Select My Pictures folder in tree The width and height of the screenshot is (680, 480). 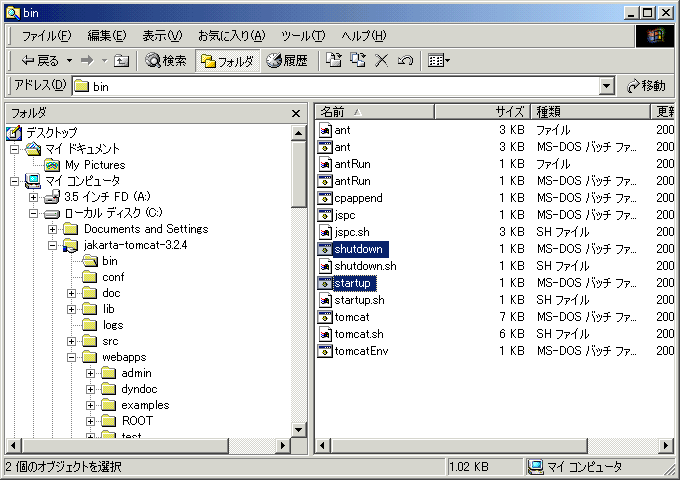pos(95,165)
